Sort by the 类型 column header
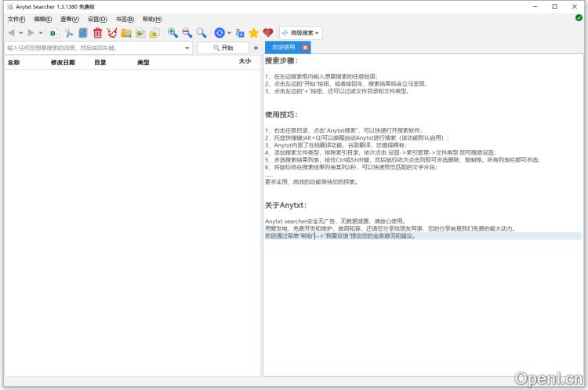The height and width of the screenshot is (390, 588). (143, 63)
